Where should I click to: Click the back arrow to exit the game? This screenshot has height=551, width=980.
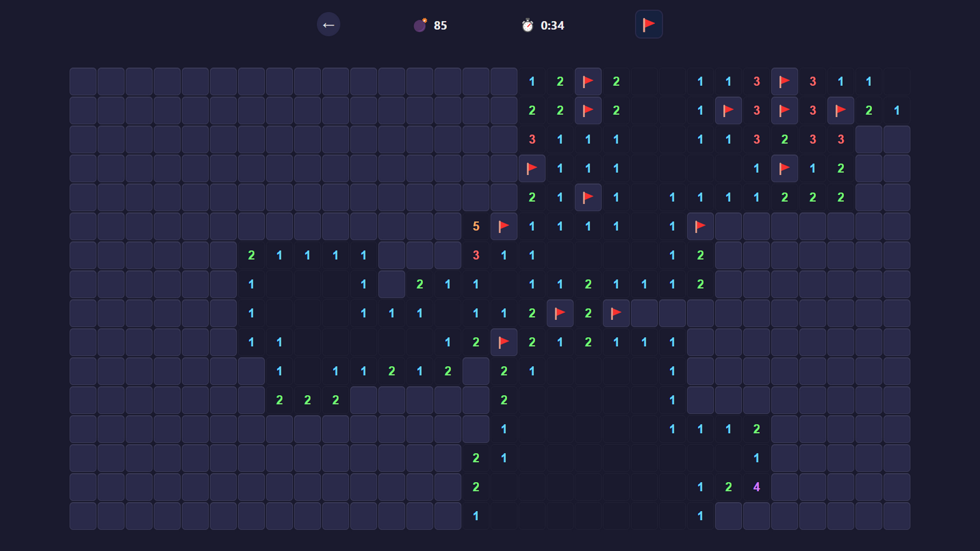(329, 24)
